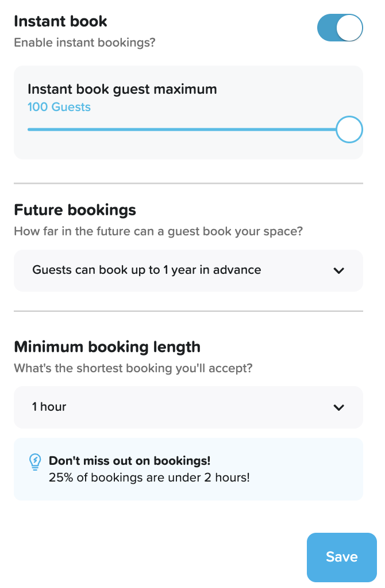385x588 pixels.
Task: Toggle the Instant book switch off
Action: pos(340,28)
